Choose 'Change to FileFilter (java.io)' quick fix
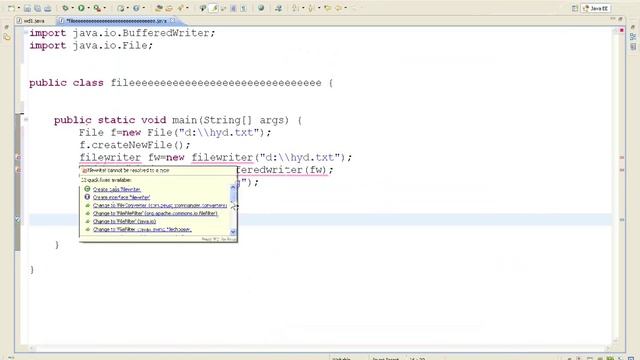 pos(124,221)
